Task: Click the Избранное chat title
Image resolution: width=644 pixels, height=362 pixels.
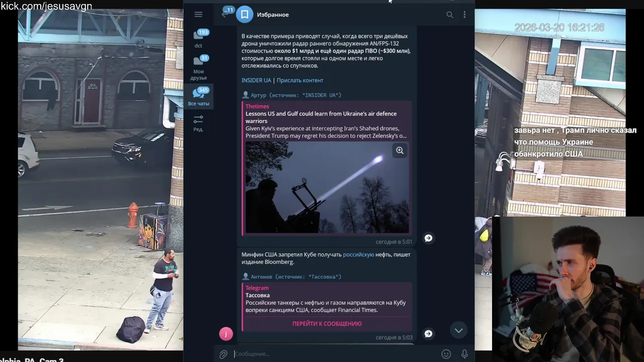Action: coord(273,15)
